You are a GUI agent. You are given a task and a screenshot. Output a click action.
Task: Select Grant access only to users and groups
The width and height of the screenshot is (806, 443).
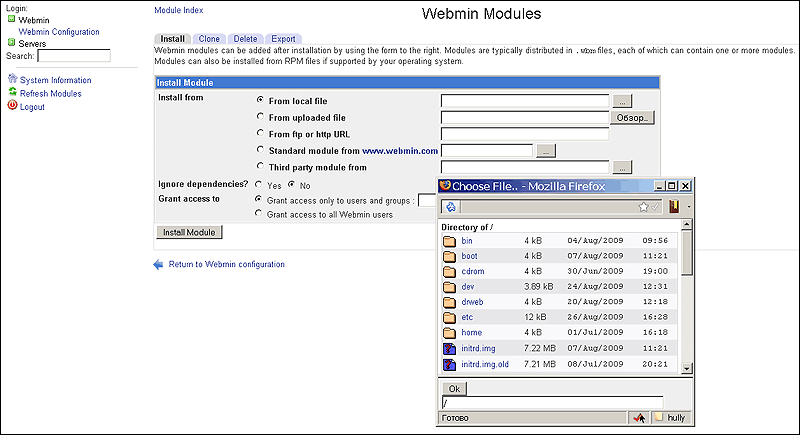tap(259, 199)
